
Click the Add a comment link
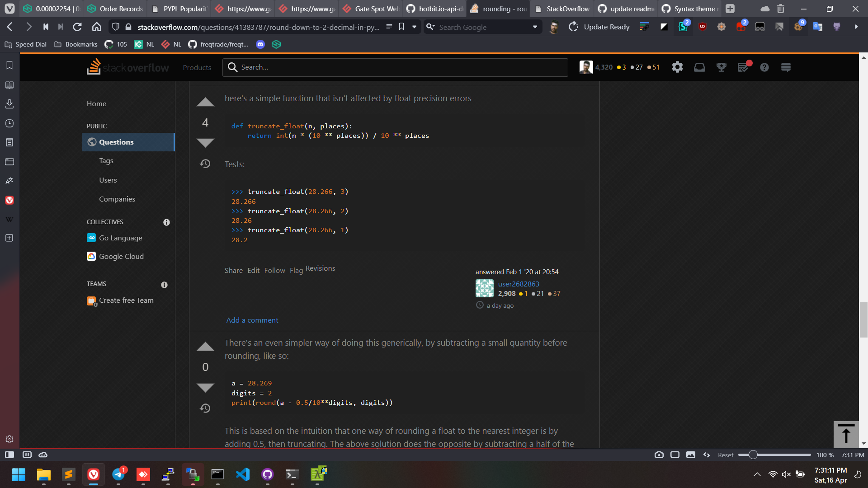click(x=252, y=320)
